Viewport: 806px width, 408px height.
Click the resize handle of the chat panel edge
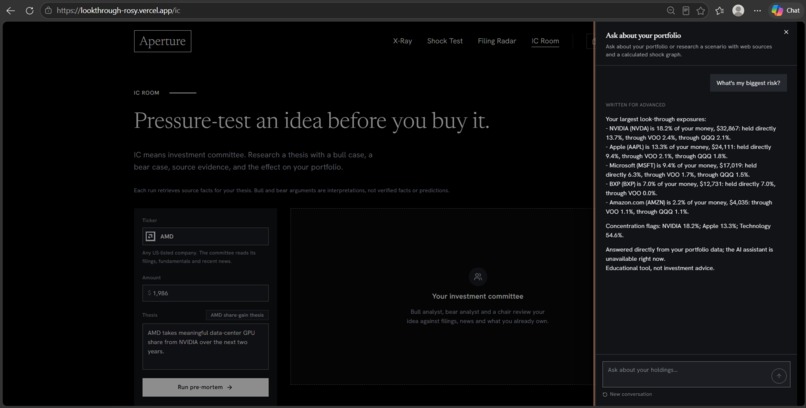(x=594, y=214)
